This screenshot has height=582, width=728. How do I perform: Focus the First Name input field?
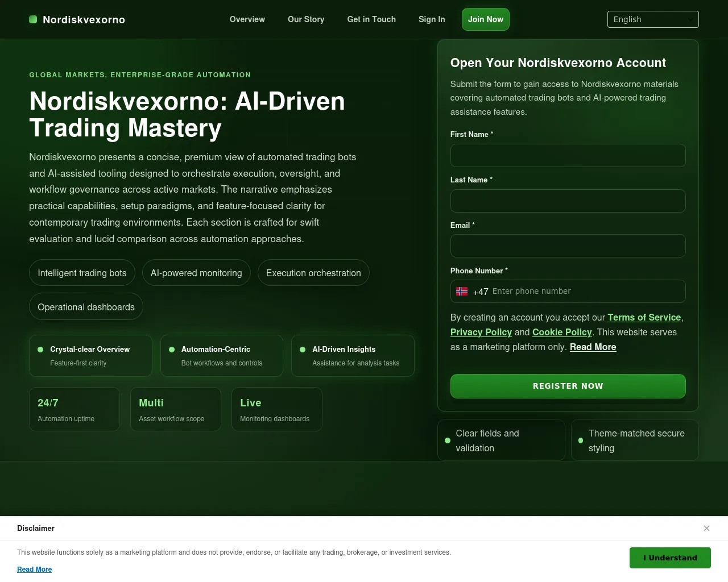tap(568, 155)
